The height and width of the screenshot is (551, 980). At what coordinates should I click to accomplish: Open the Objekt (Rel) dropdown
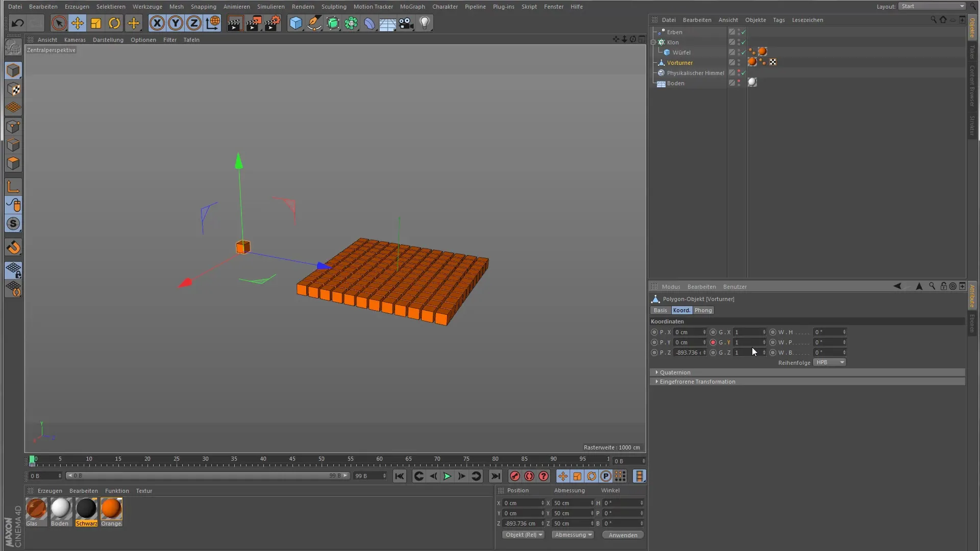pyautogui.click(x=524, y=535)
